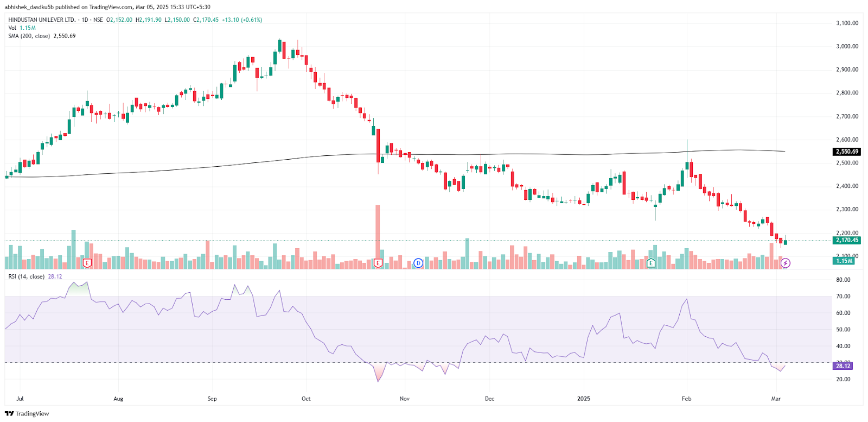The width and height of the screenshot is (868, 422).
Task: Click the purple lightning event icon
Action: point(786,263)
